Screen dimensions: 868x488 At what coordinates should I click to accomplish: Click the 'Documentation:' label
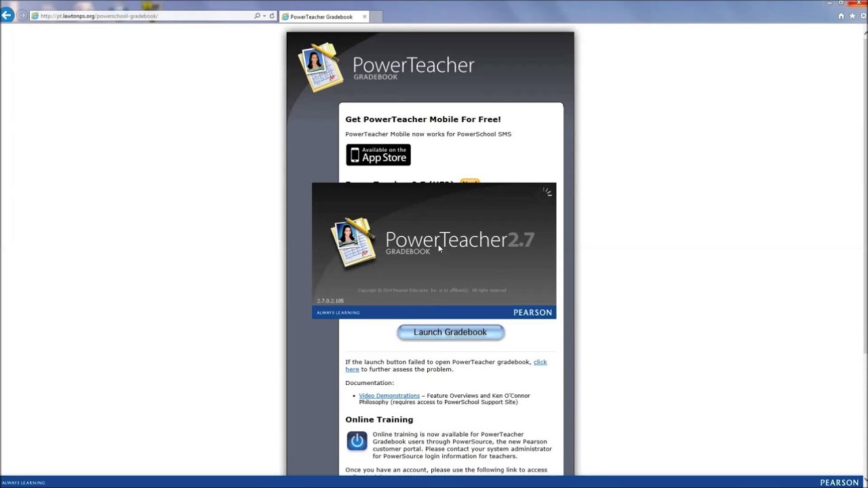point(370,383)
